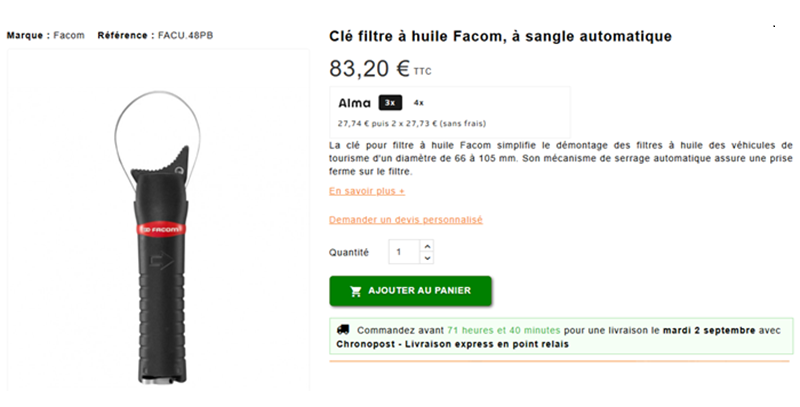The image size is (800, 407).
Task: Click the product title Clé filtre à huile
Action: [x=501, y=37]
